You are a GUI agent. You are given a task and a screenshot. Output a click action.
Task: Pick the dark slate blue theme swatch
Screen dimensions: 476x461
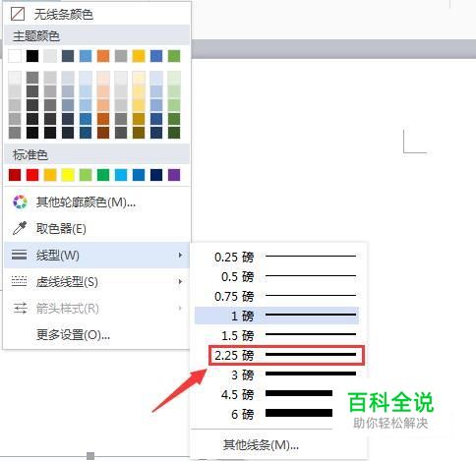68,56
